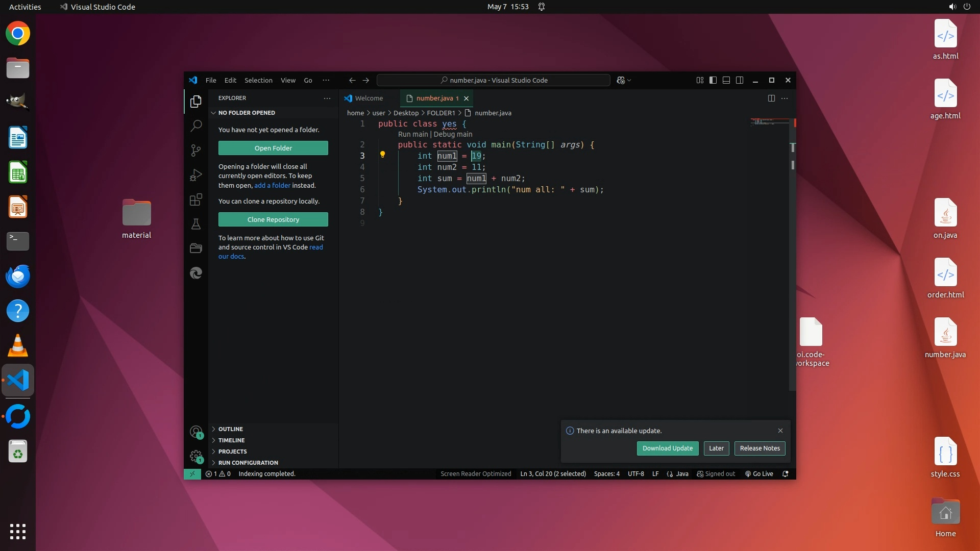
Task: Open the Search view in activity bar
Action: coord(196,126)
